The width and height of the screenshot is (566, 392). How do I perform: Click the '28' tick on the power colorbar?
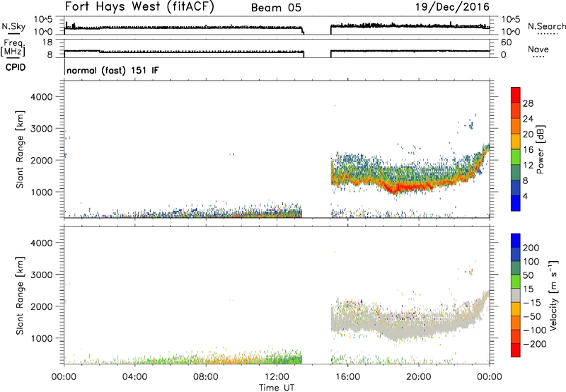528,103
